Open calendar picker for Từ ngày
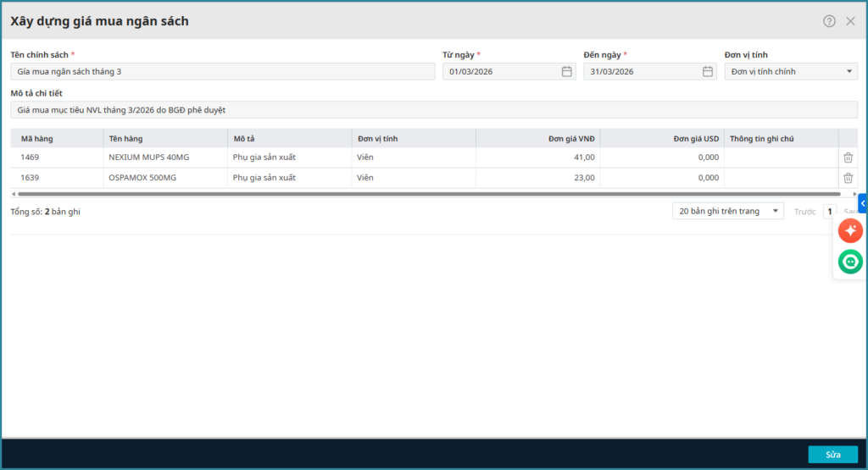The height and width of the screenshot is (470, 868). tap(566, 72)
